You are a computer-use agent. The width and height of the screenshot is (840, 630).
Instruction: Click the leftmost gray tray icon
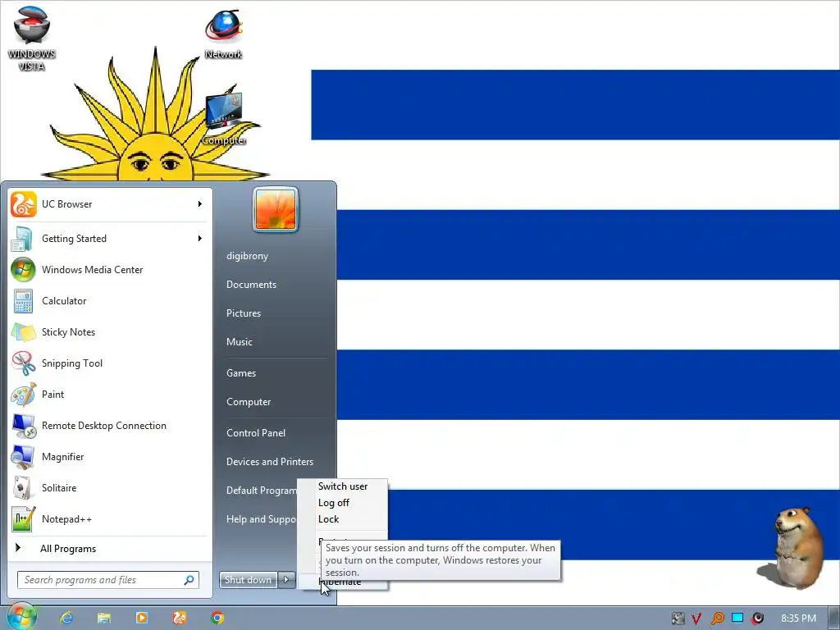(x=678, y=619)
